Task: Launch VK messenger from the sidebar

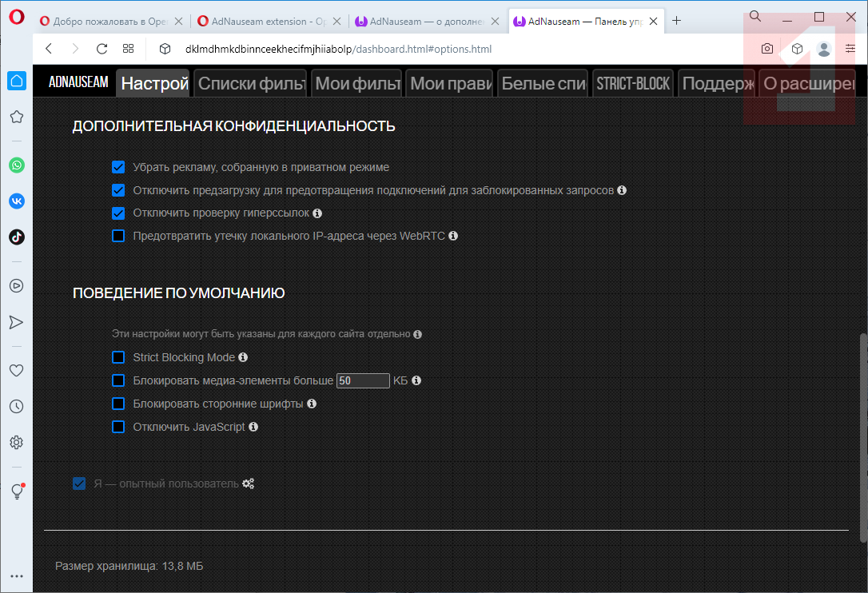Action: click(x=17, y=201)
